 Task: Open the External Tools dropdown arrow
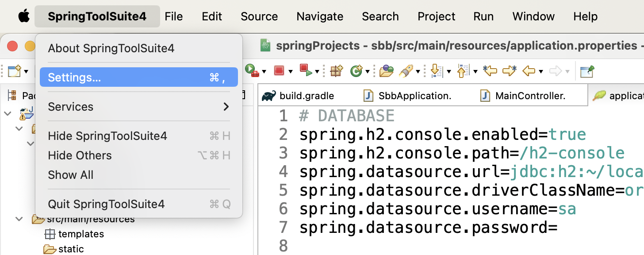tap(264, 71)
